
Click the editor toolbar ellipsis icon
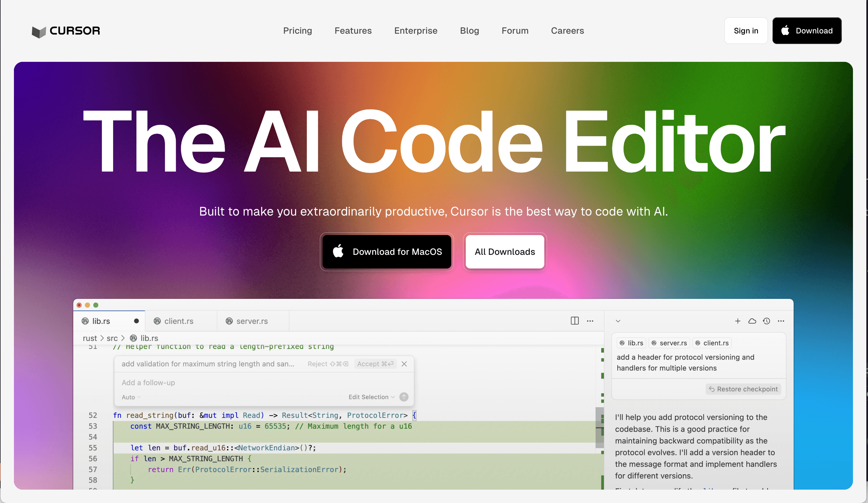[x=590, y=321]
